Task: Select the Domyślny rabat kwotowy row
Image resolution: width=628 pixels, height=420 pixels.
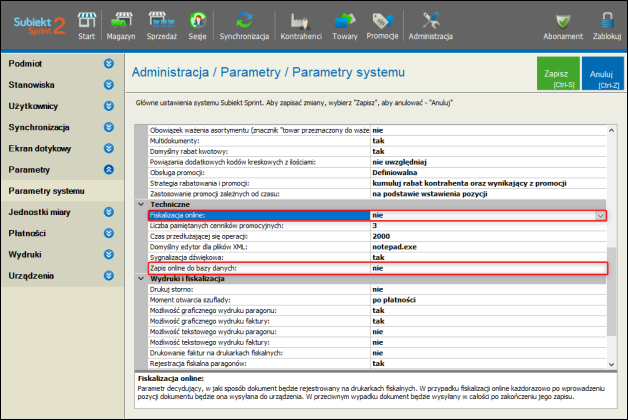Action: (x=377, y=151)
